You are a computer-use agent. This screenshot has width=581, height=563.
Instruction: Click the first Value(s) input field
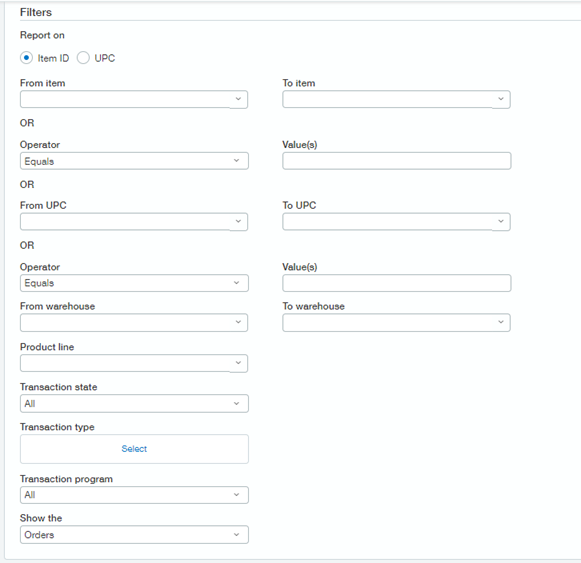[396, 161]
